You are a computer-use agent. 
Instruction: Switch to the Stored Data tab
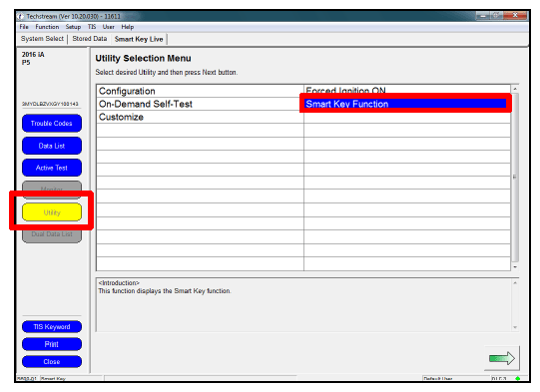point(90,39)
